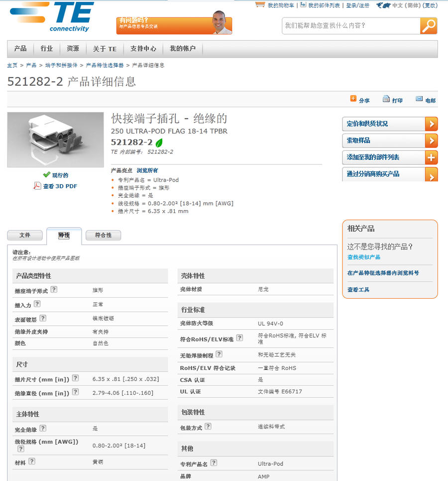Viewport: 448px width, 481px height.
Task: Click help icon next to 插座端子形式
Action: pyautogui.click(x=54, y=289)
